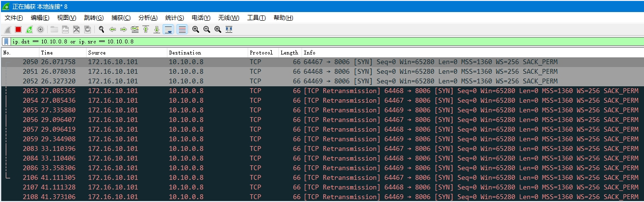The height and width of the screenshot is (202, 644).
Task: Click the reload capture file icon
Action: [x=88, y=29]
